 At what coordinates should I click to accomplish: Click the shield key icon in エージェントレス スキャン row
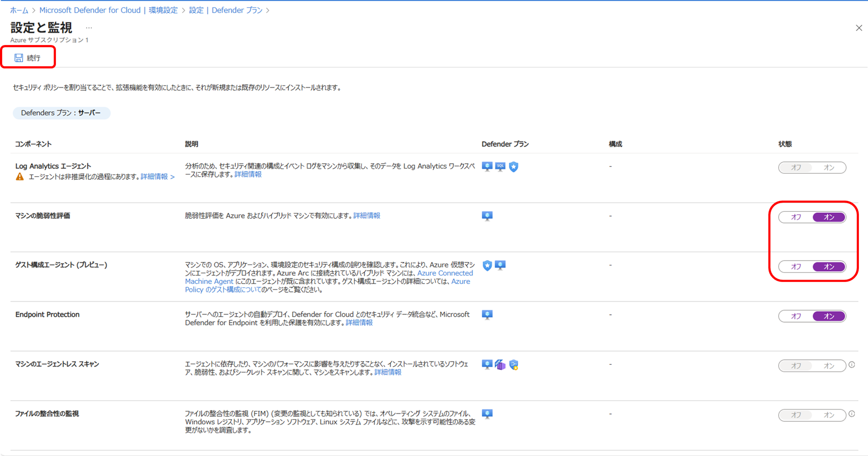[x=514, y=365]
